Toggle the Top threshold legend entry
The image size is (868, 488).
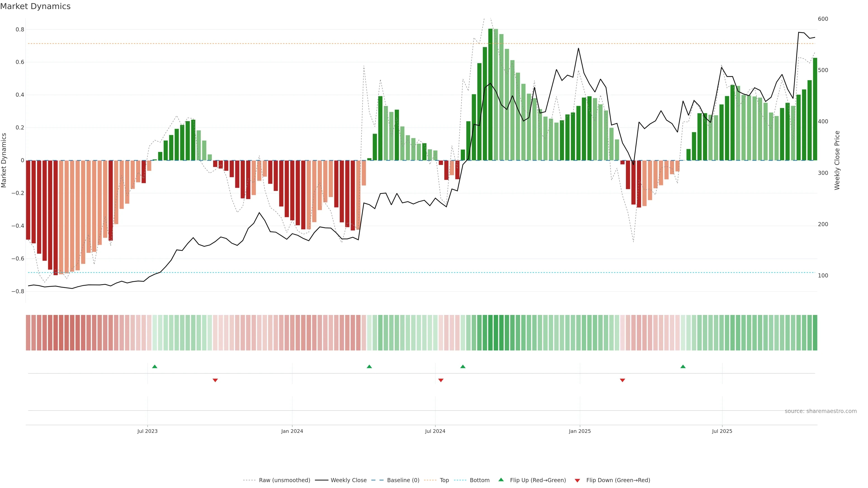pos(444,480)
